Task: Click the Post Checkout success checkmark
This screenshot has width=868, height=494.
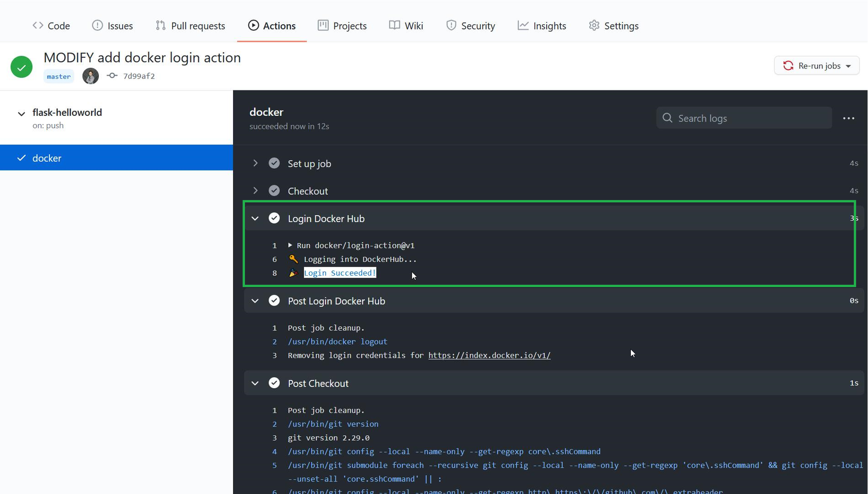Action: click(274, 383)
